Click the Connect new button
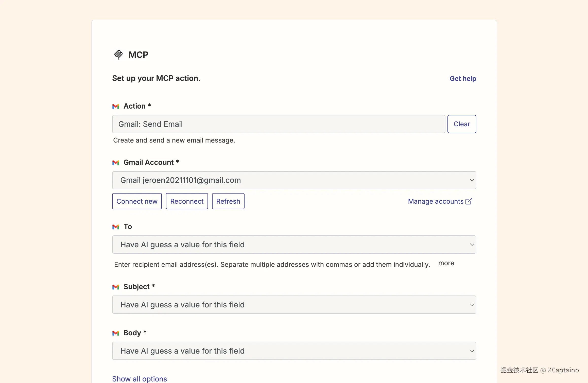This screenshot has height=383, width=588. click(x=137, y=201)
